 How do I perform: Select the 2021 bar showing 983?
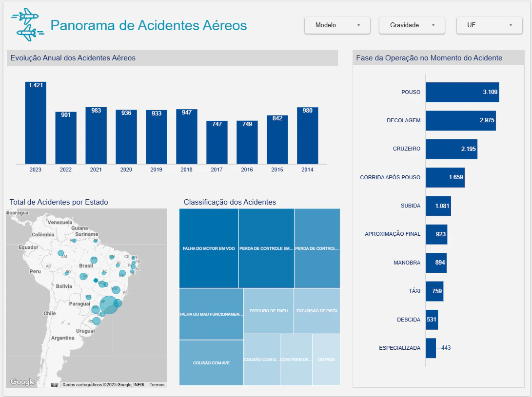pyautogui.click(x=96, y=135)
